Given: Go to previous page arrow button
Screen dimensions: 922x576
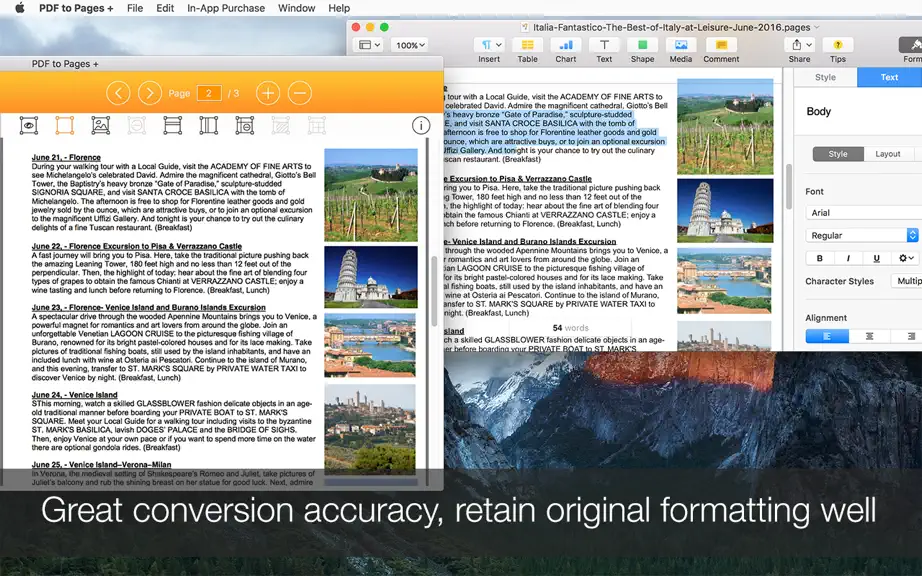Looking at the screenshot, I should click(118, 93).
